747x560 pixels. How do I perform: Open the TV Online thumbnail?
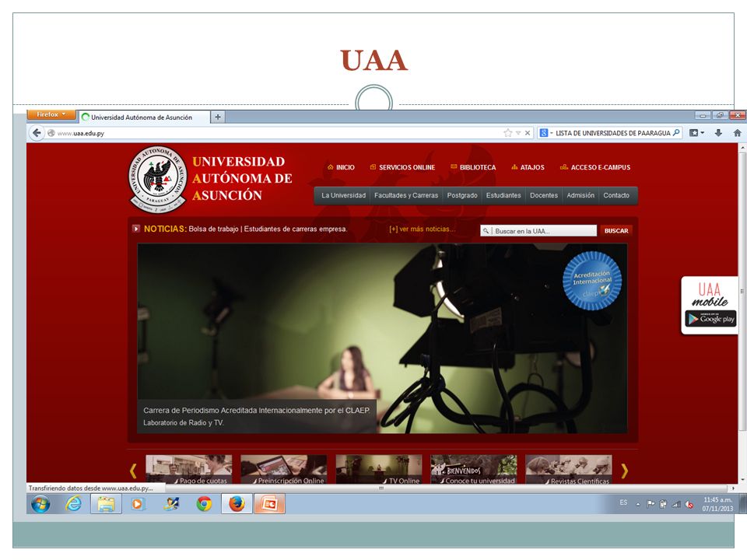coord(379,470)
